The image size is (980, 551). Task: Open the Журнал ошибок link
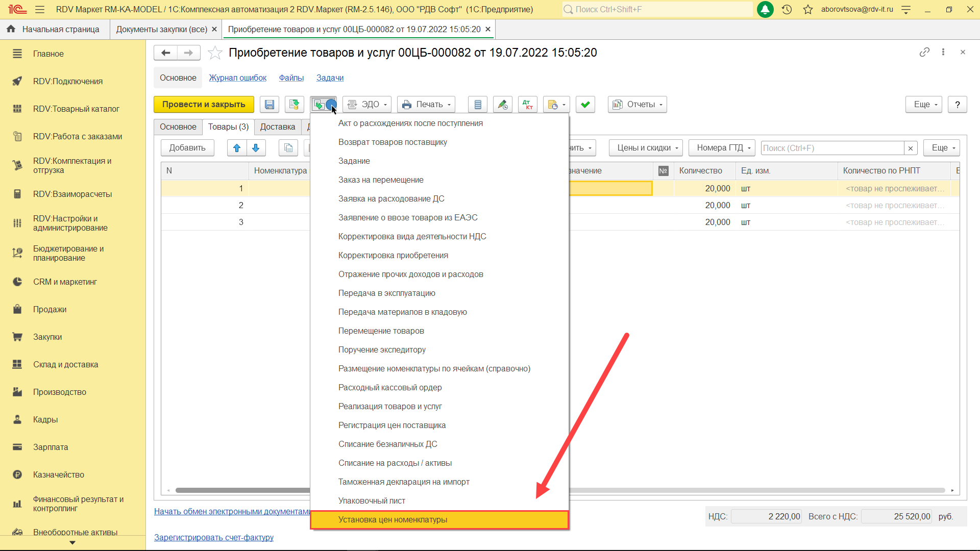[x=237, y=78]
